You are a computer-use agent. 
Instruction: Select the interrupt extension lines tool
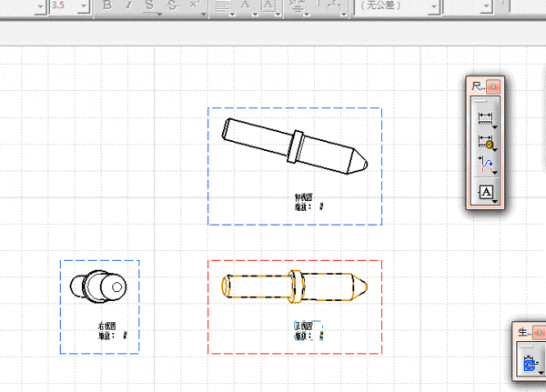click(485, 166)
